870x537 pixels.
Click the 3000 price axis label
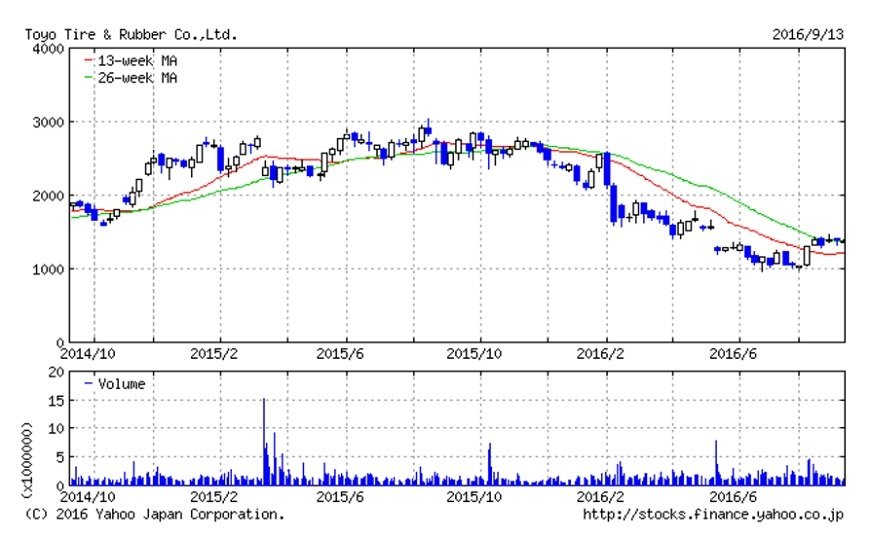coord(48,122)
